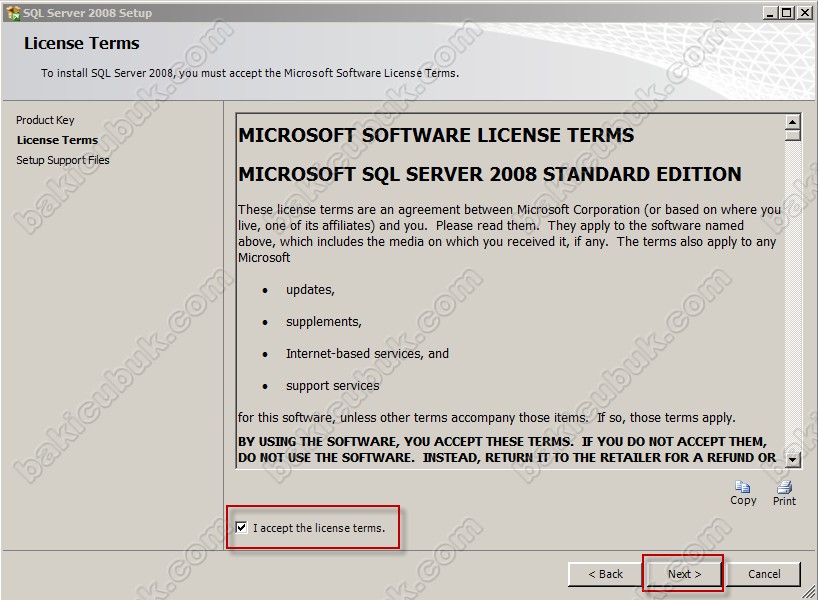The height and width of the screenshot is (600, 818).
Task: Click the "support services" bullet item
Action: click(332, 386)
